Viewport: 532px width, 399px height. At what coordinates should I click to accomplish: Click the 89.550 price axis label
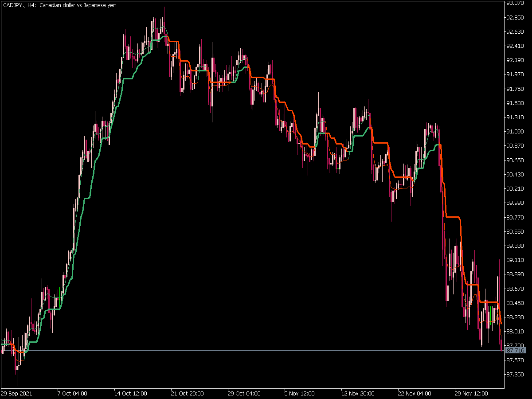tap(516, 231)
